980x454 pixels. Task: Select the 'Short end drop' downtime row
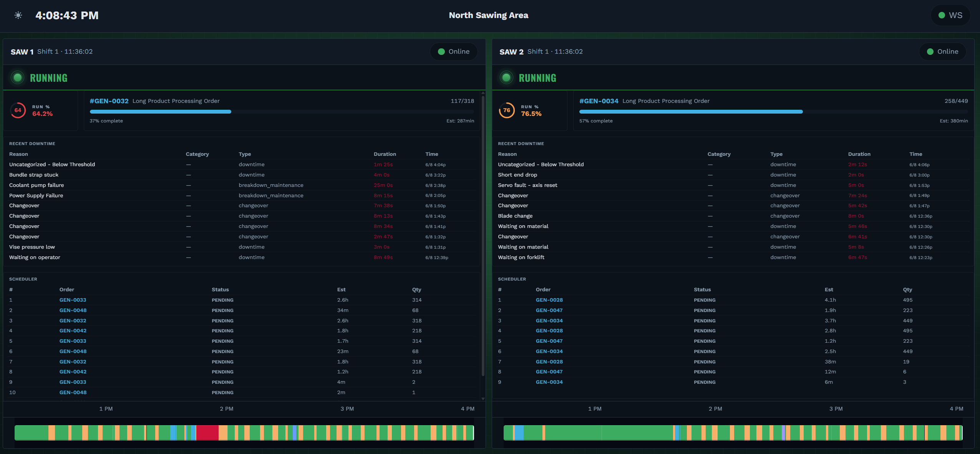coord(733,175)
